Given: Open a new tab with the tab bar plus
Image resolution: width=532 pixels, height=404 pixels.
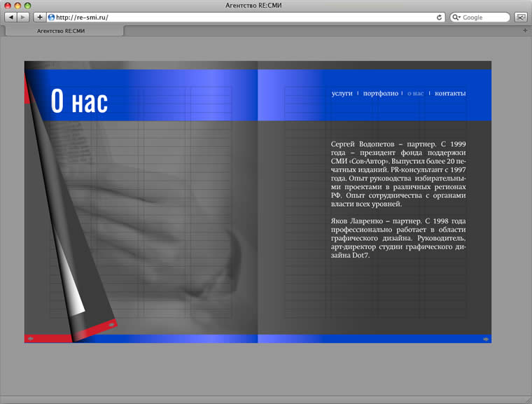Looking at the screenshot, I should 525,31.
